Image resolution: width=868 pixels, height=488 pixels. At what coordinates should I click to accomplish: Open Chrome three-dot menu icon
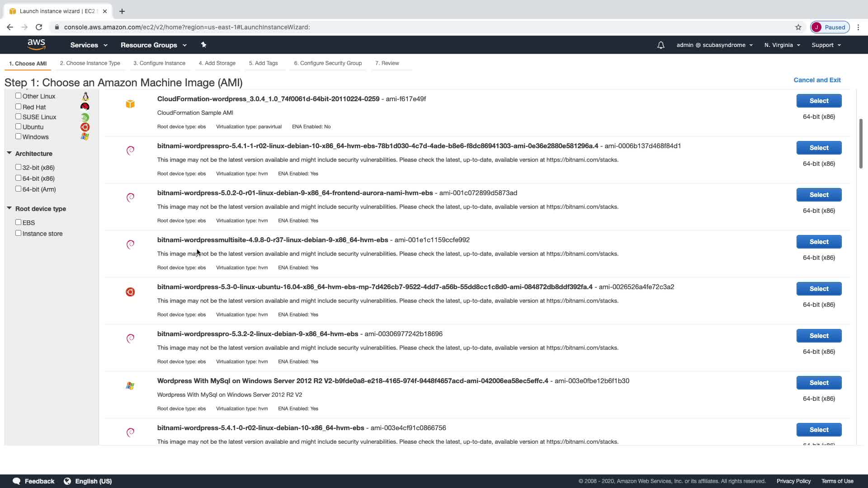(858, 27)
